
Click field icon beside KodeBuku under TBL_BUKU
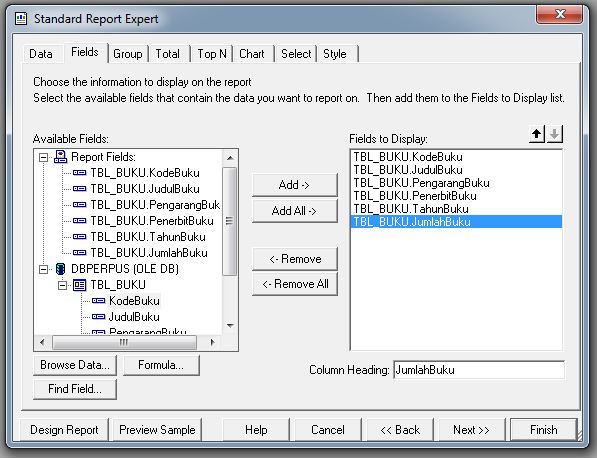tap(99, 301)
